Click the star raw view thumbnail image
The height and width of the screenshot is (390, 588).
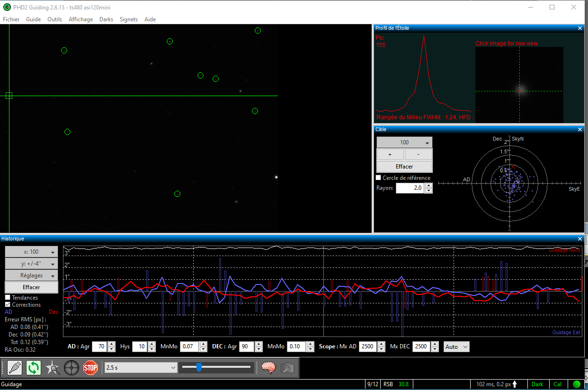coord(519,84)
